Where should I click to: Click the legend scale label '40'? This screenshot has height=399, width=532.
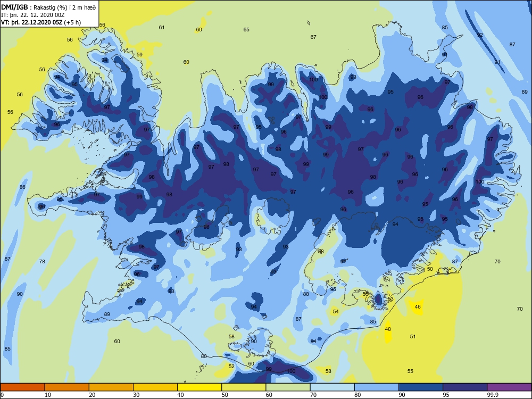pyautogui.click(x=180, y=395)
